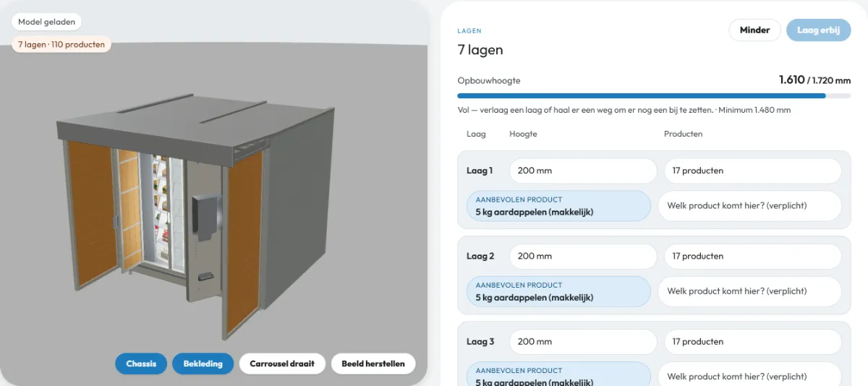Focus Laag 2 product name input
The image size is (868, 386).
(x=749, y=291)
